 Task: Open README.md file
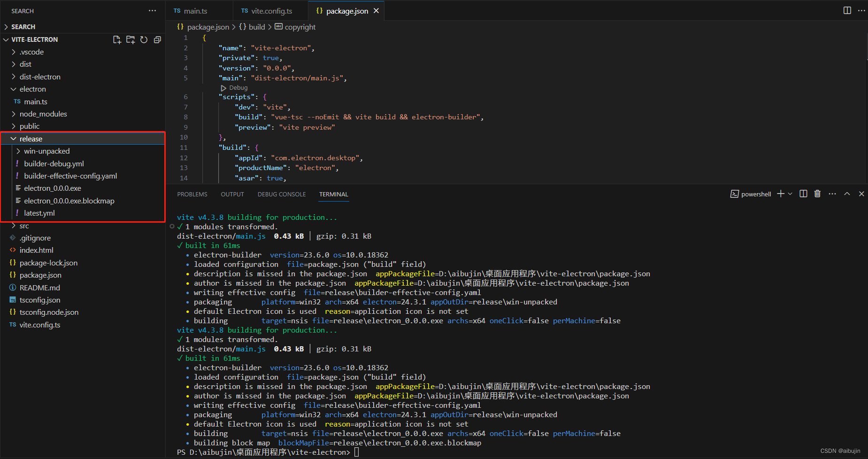tap(83, 288)
